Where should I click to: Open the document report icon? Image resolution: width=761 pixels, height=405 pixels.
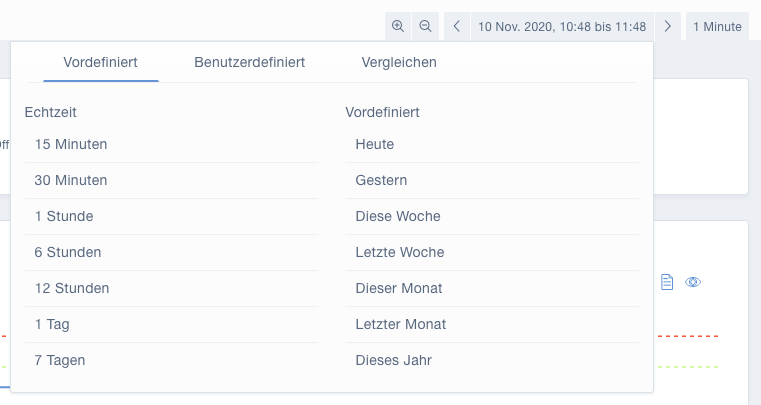[x=667, y=282]
